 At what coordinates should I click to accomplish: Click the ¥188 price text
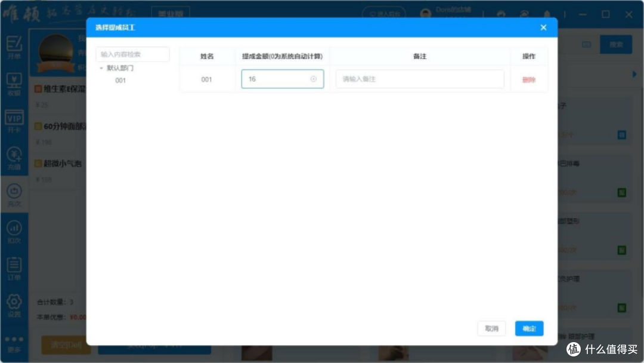[44, 180]
